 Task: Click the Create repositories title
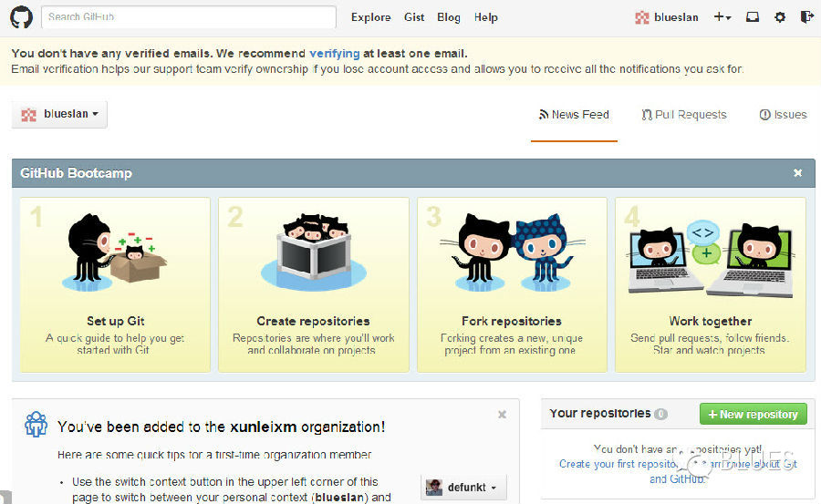[x=313, y=321]
